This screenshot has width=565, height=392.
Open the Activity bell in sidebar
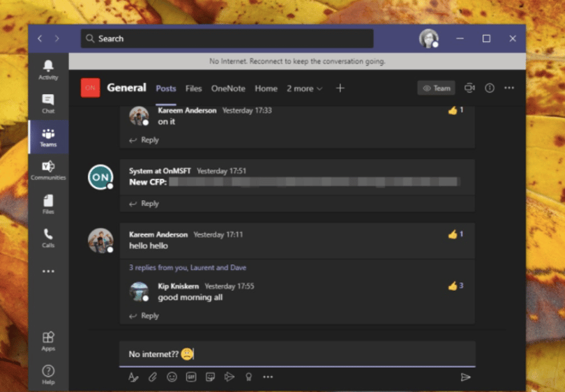(x=48, y=70)
